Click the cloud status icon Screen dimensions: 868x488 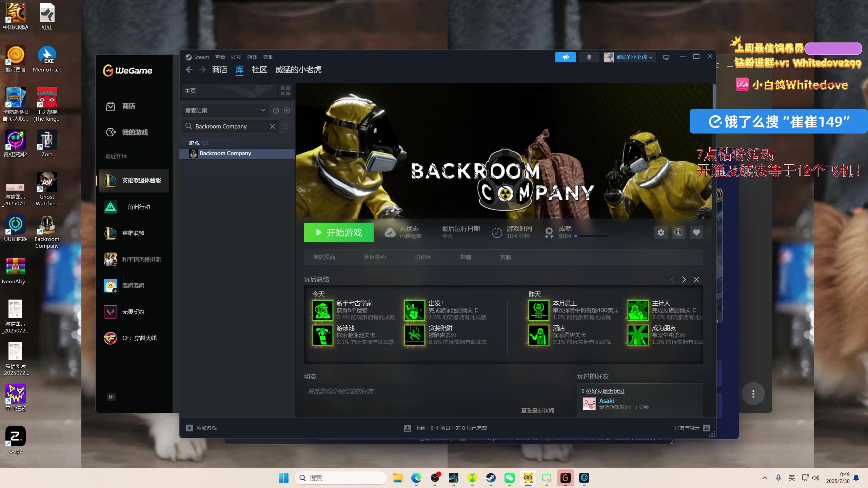[390, 232]
